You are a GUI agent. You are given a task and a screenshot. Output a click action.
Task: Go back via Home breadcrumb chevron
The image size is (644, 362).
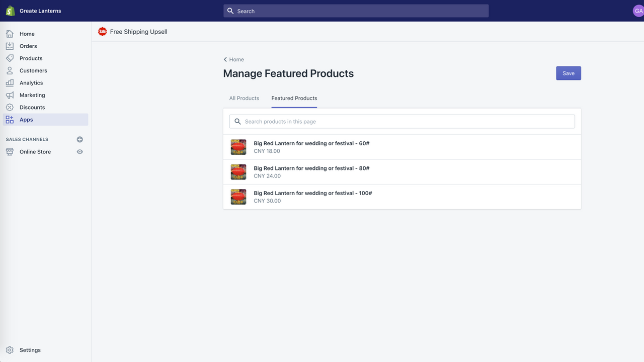pyautogui.click(x=225, y=59)
